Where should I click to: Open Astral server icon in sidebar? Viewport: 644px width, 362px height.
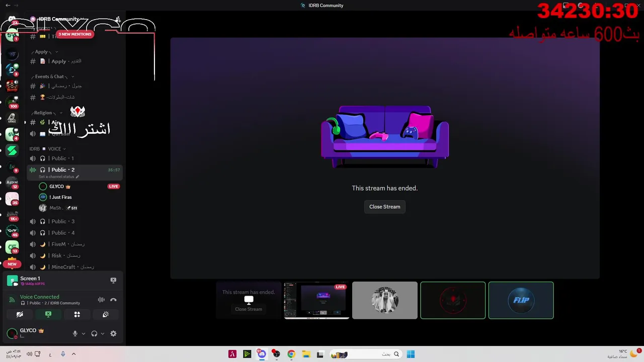point(12,183)
